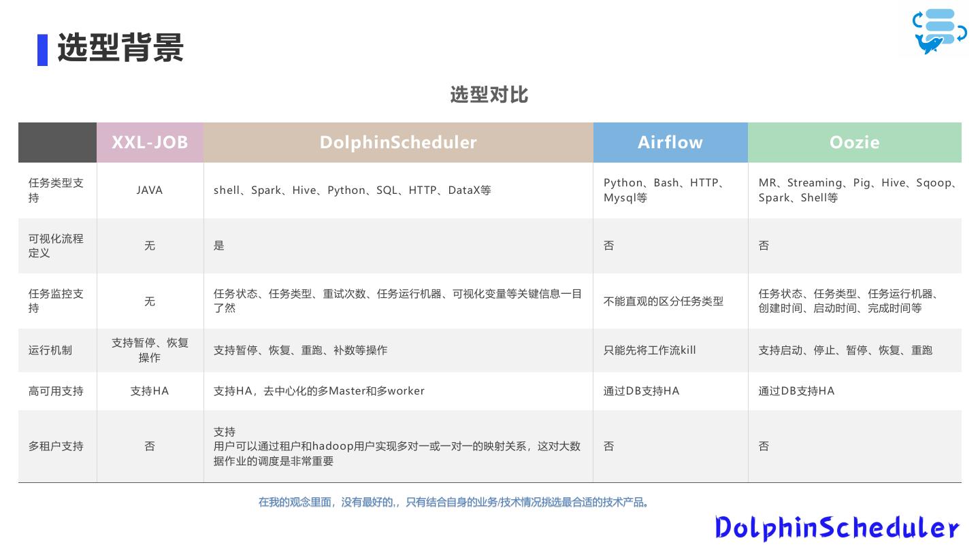Select the slide title 选型背景
The image size is (980, 551).
click(x=120, y=48)
